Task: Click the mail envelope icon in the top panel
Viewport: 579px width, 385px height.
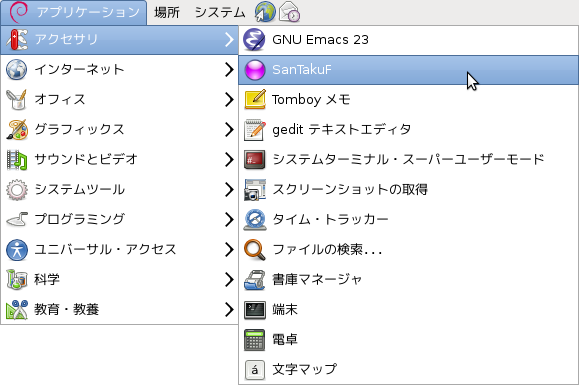Action: coord(289,12)
